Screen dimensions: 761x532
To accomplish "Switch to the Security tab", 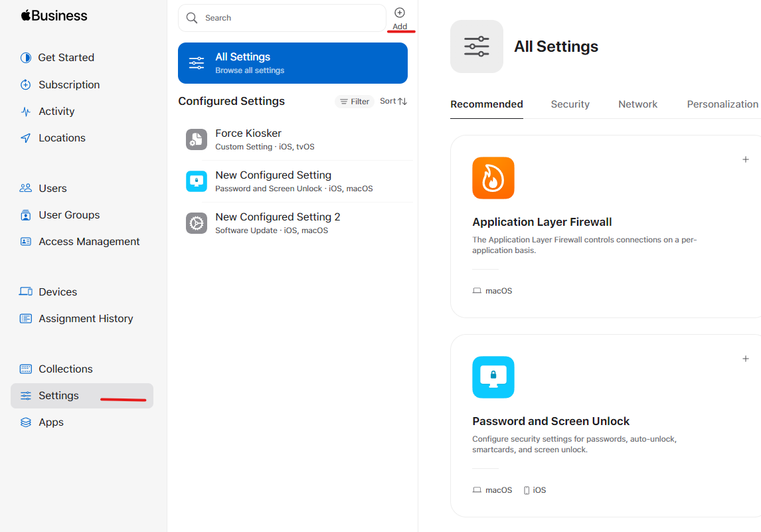I will coord(570,104).
